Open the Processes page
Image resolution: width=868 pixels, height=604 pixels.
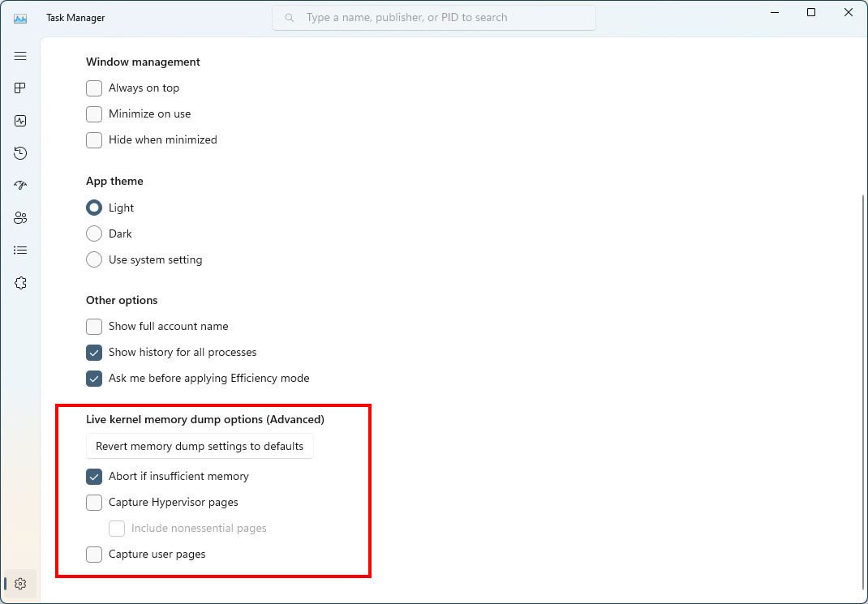pos(19,88)
